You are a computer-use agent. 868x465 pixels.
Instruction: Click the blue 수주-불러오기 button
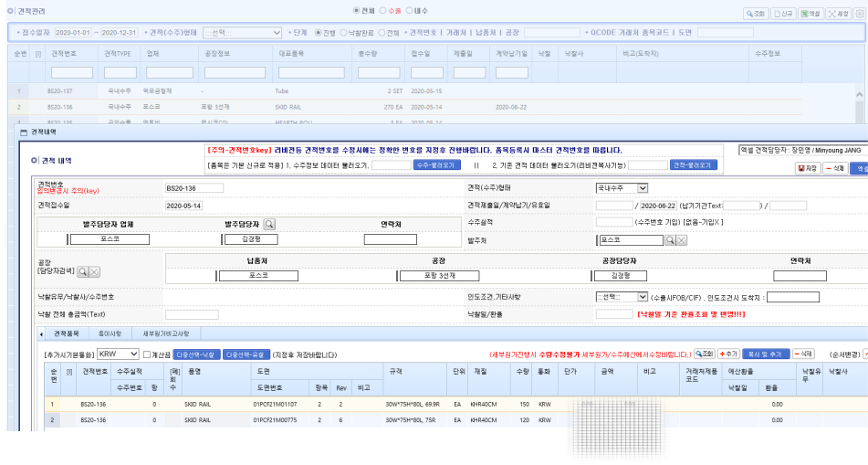[x=437, y=165]
